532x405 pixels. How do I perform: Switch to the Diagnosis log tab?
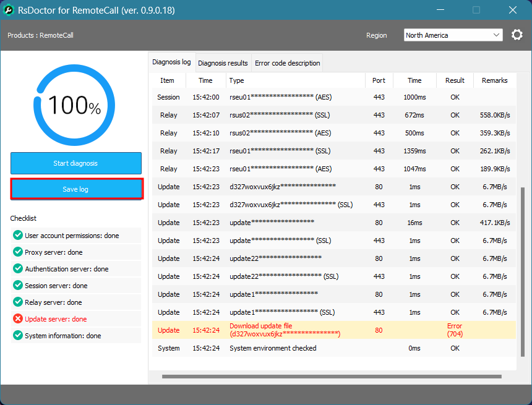(x=171, y=62)
